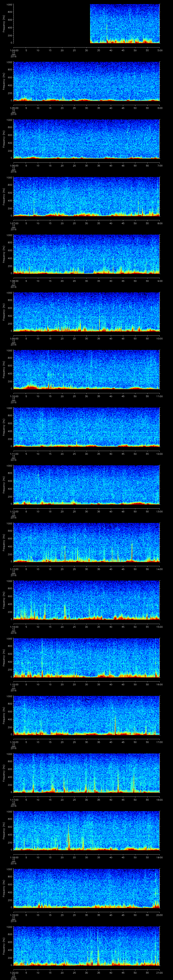
Task: Click the Frequency (Hz) axis label of the top plot
Action: click(x=4, y=24)
